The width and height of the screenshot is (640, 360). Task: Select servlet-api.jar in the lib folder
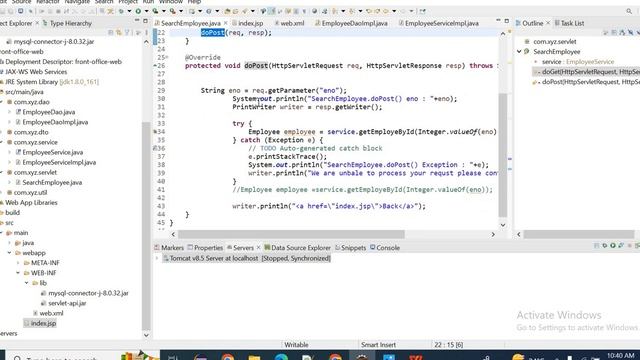67,303
